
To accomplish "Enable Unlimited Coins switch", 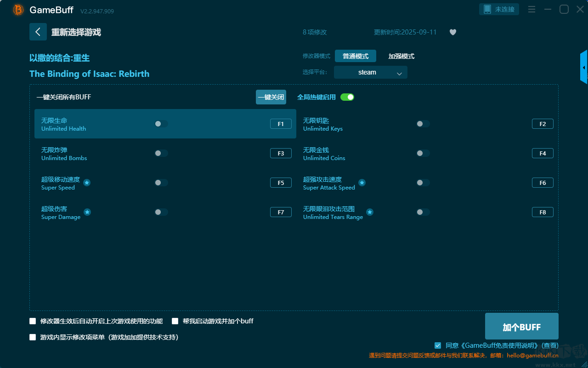I will (x=423, y=153).
